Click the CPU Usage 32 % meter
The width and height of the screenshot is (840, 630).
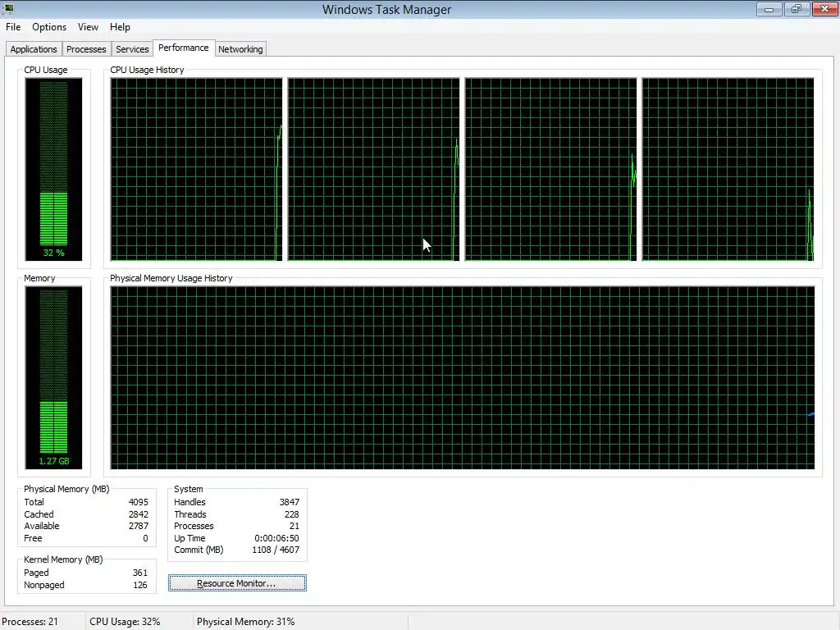click(53, 169)
